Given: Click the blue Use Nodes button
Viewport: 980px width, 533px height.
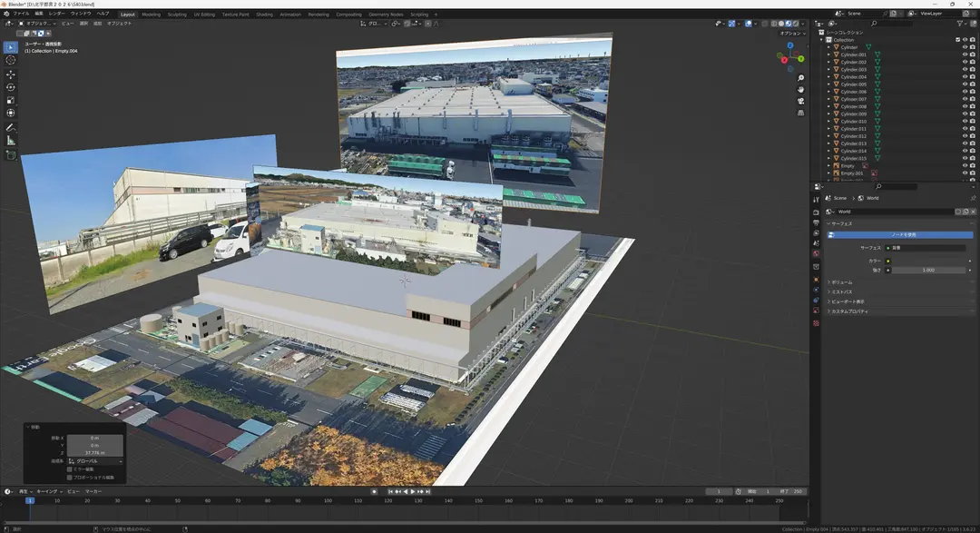Looking at the screenshot, I should tap(900, 235).
